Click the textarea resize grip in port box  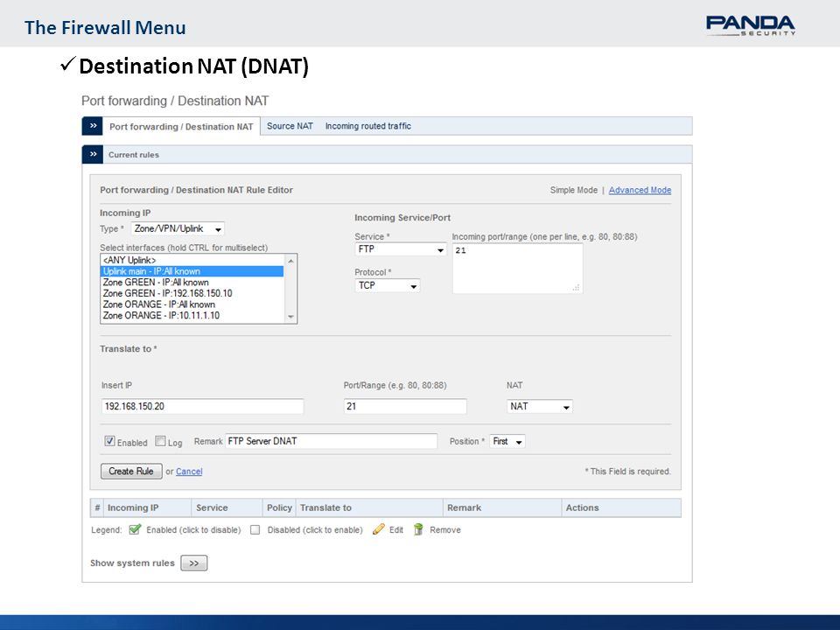577,288
